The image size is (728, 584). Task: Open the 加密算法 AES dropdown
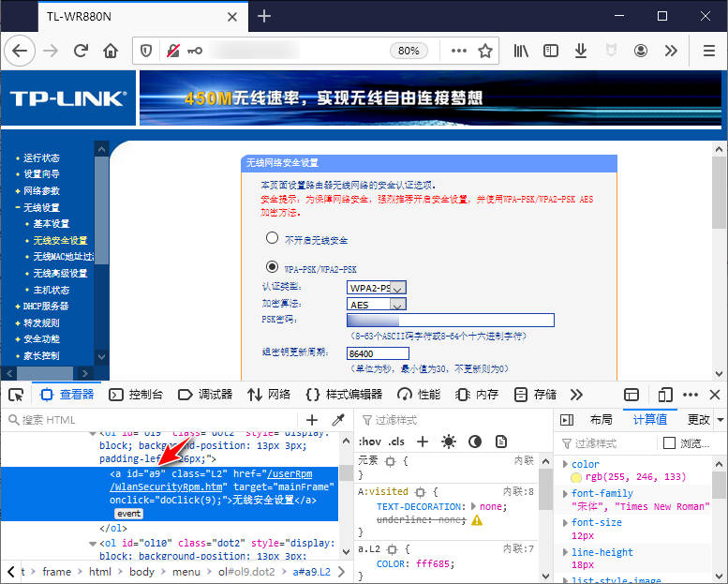(377, 305)
